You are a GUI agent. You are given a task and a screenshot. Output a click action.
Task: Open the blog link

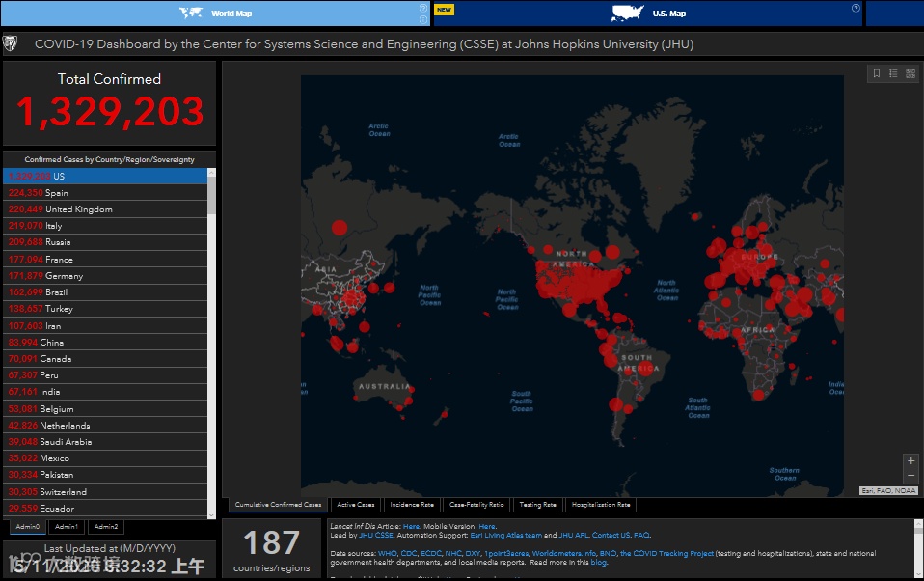click(x=598, y=563)
